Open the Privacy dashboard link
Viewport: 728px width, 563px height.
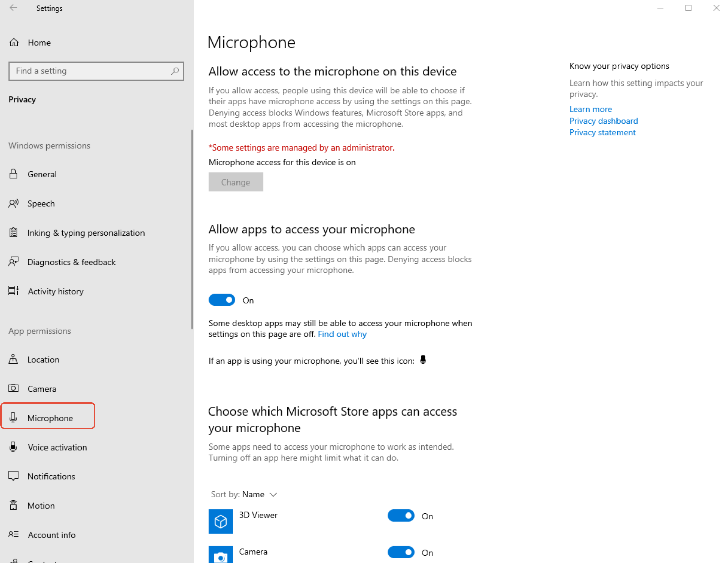tap(603, 121)
